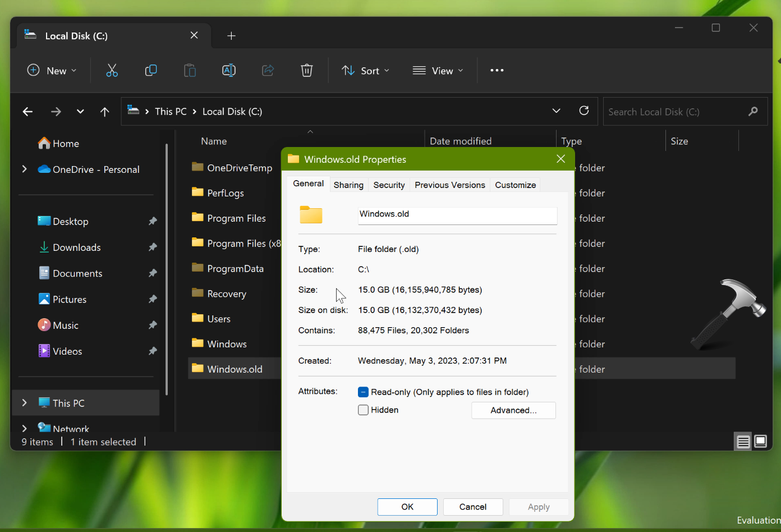Image resolution: width=781 pixels, height=532 pixels.
Task: Sort by the Size column header
Action: pos(679,141)
